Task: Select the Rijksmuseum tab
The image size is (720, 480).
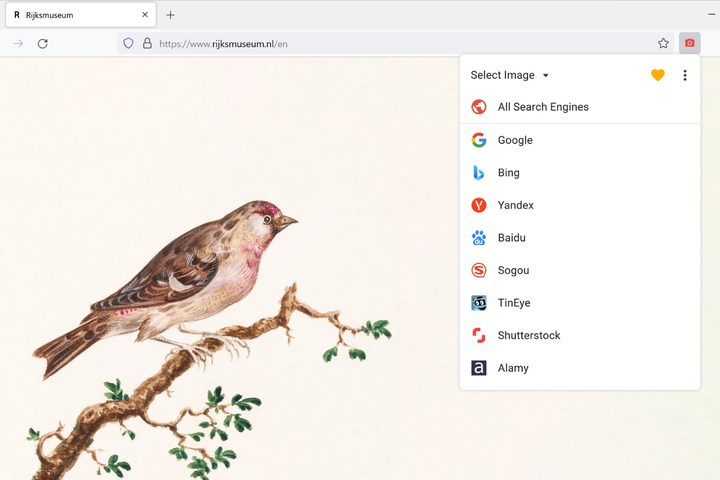Action: 81,15
